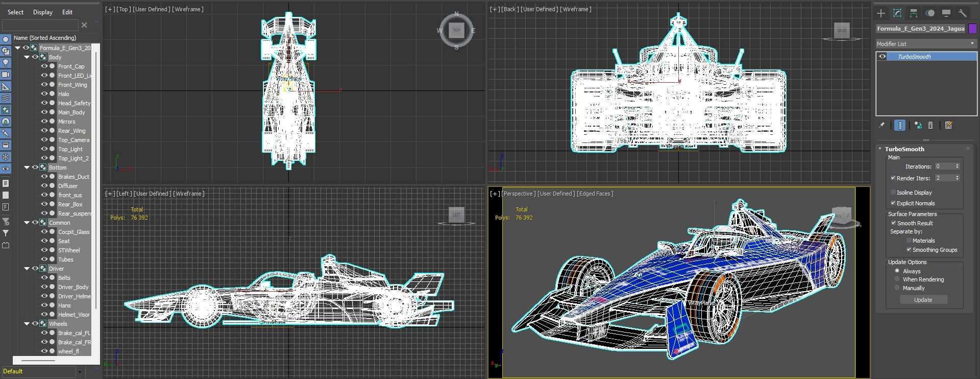
Task: Open the Utilities wrench tab
Action: [963, 13]
